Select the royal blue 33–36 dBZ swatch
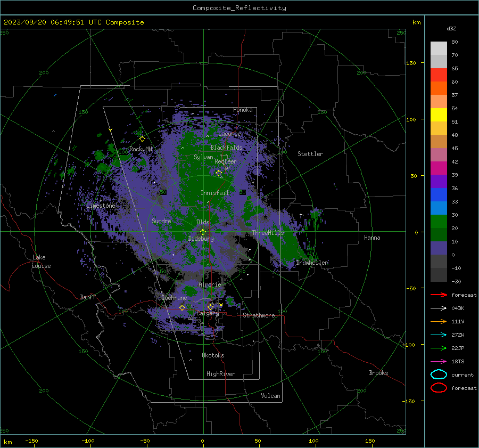This screenshot has height=448, width=479. [439, 195]
